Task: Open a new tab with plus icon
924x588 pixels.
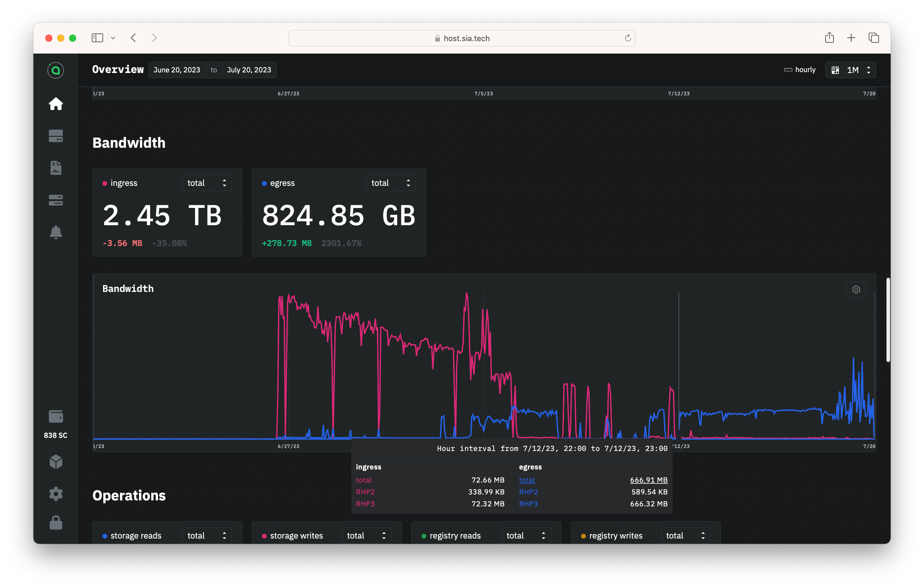Action: click(x=851, y=38)
